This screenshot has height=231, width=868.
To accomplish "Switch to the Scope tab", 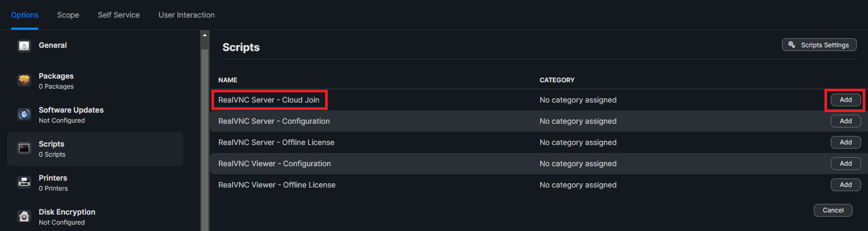I will click(68, 15).
